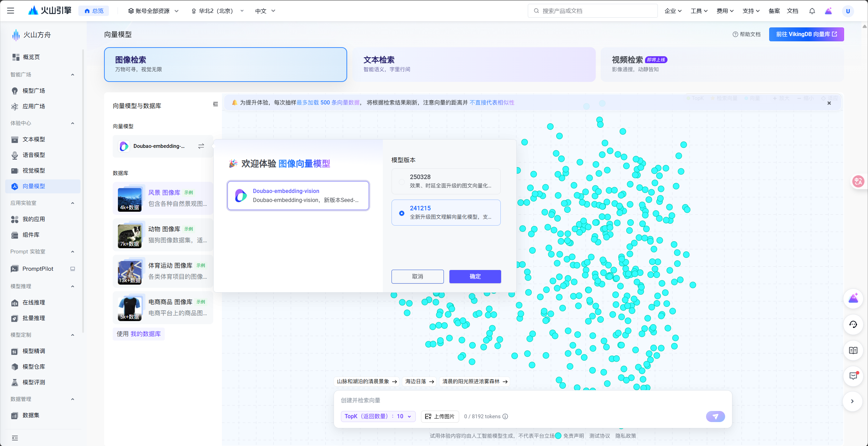Collapse the 体验中心 sidebar section
The width and height of the screenshot is (868, 446).
click(72, 123)
